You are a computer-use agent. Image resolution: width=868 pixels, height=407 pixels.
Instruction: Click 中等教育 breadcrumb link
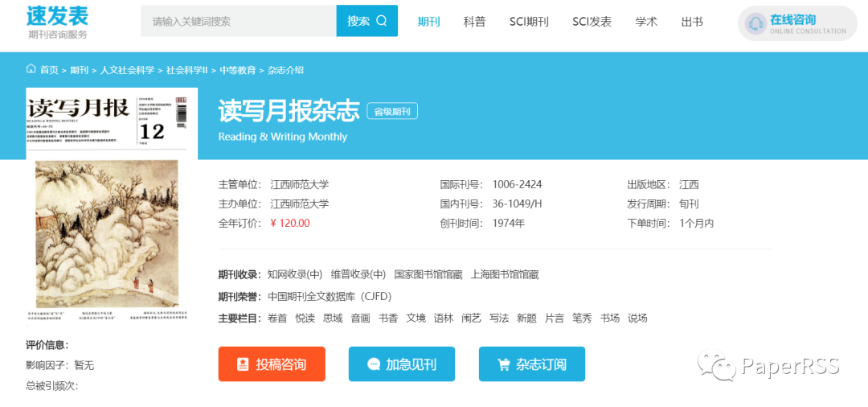pyautogui.click(x=237, y=70)
